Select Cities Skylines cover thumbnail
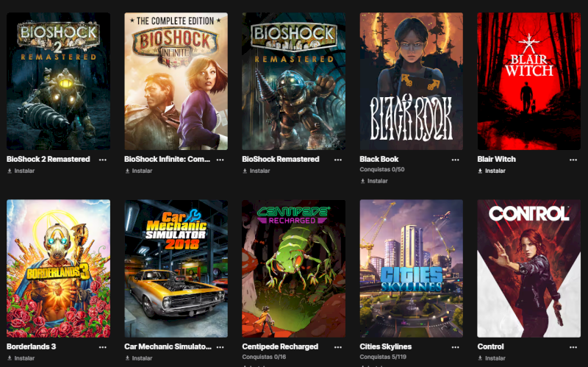Viewport: 588px width, 367px height. pyautogui.click(x=412, y=268)
